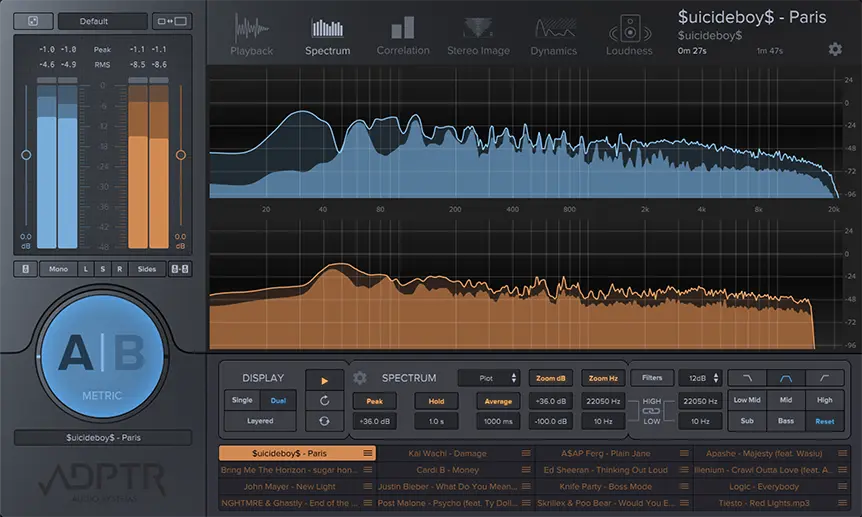
Task: Open plugin settings gear at top right
Action: click(x=835, y=49)
